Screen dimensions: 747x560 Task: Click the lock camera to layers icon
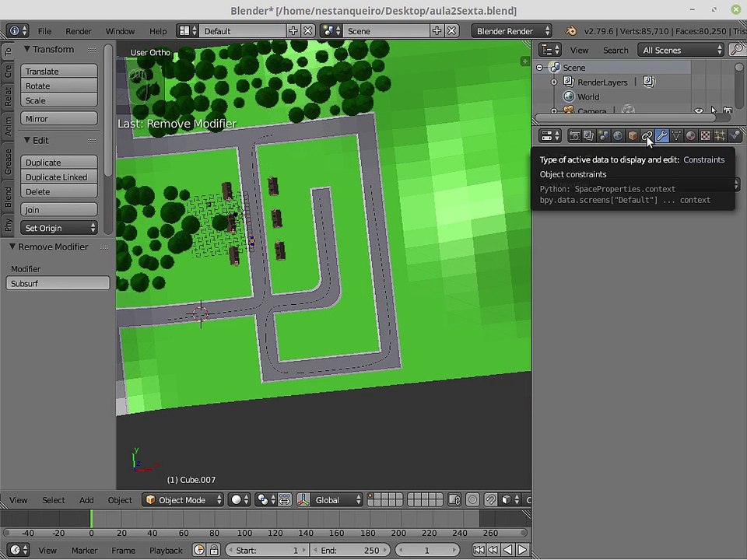[454, 499]
